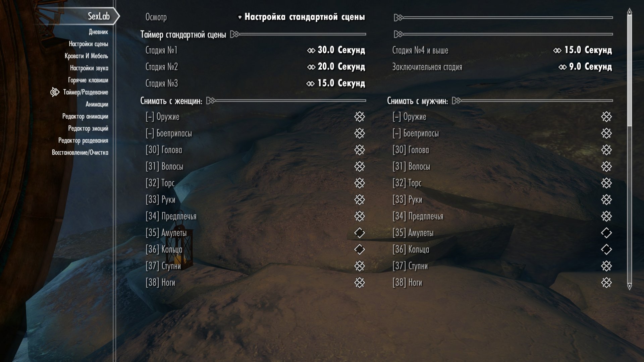Open Редактор раздевания page
Screen dimensions: 644x362
click(x=83, y=140)
